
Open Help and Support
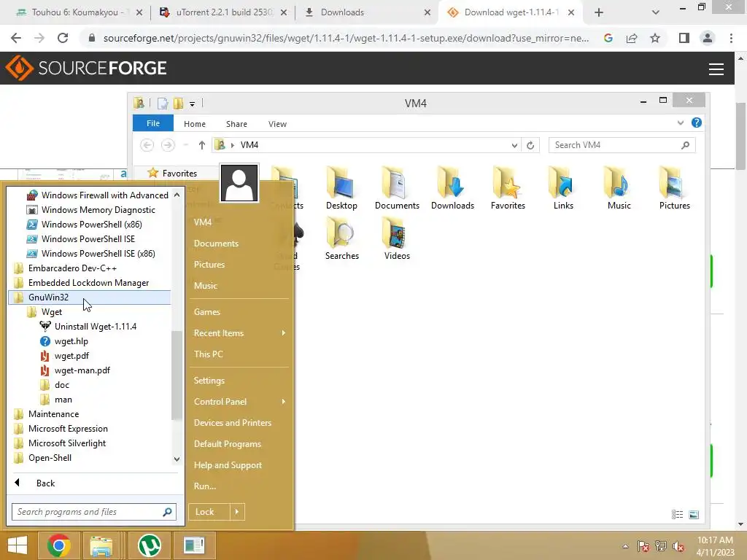click(x=228, y=465)
